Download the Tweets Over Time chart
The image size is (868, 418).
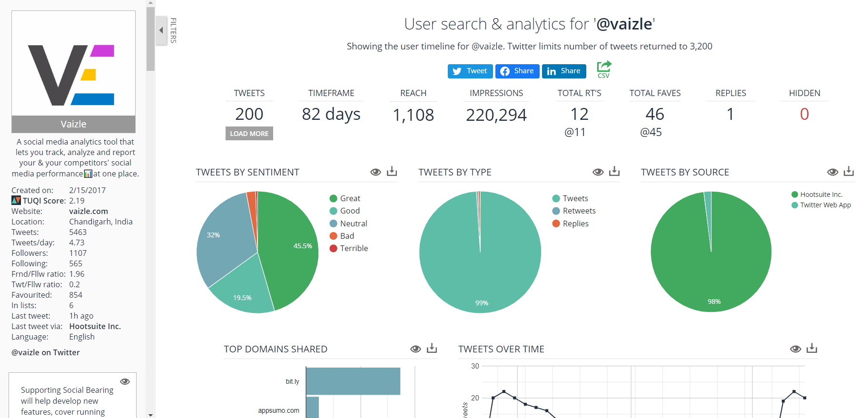coord(812,348)
